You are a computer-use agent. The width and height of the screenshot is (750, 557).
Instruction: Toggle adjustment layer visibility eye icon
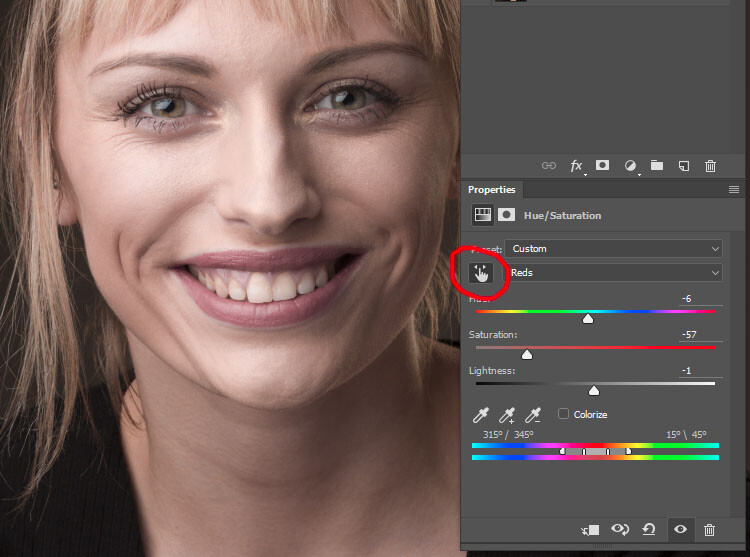point(680,530)
